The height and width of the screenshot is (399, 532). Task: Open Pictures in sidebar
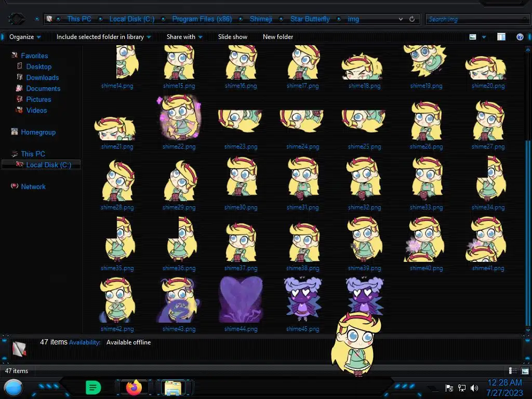point(38,99)
